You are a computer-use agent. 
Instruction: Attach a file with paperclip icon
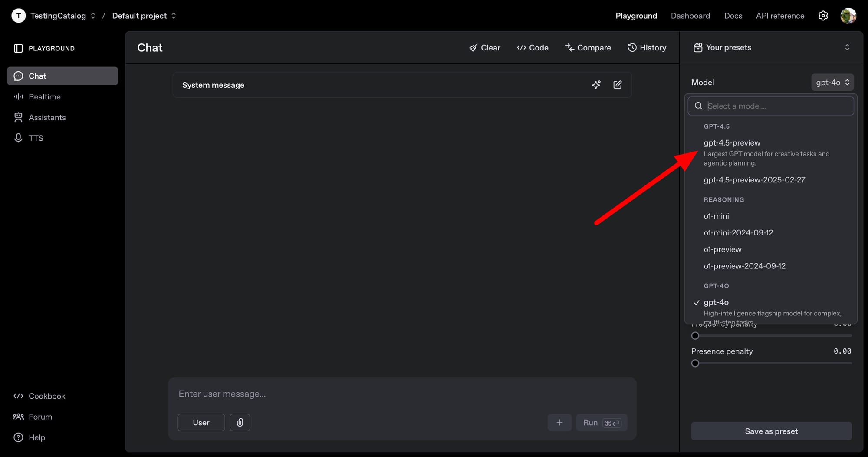(x=240, y=422)
